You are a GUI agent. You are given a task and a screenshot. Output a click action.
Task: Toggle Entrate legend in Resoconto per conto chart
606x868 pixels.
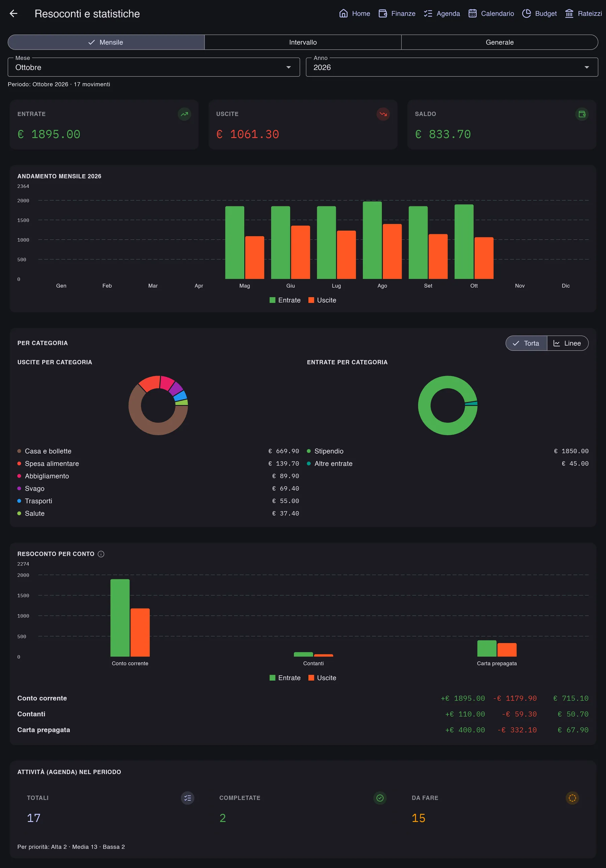(x=285, y=678)
